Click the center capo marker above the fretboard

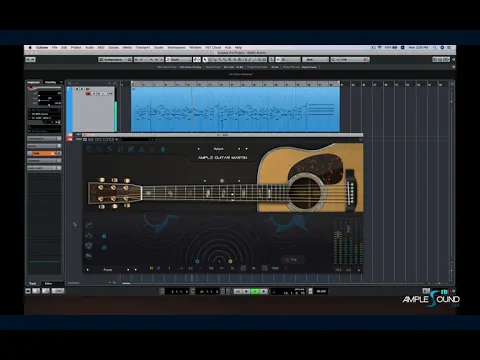coord(222,181)
